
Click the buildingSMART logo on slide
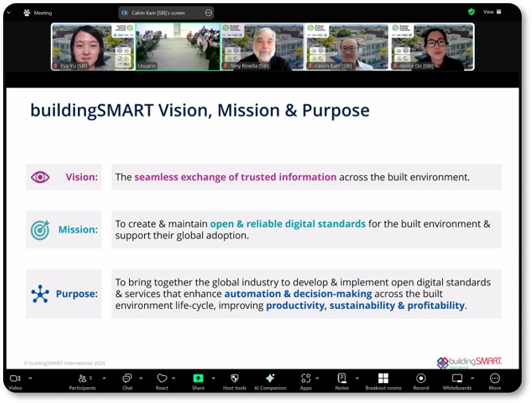coord(469,362)
